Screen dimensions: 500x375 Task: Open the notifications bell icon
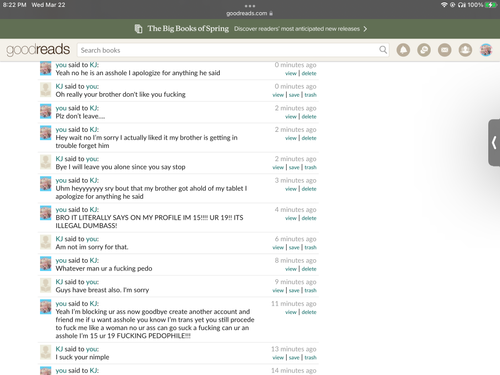pos(403,50)
